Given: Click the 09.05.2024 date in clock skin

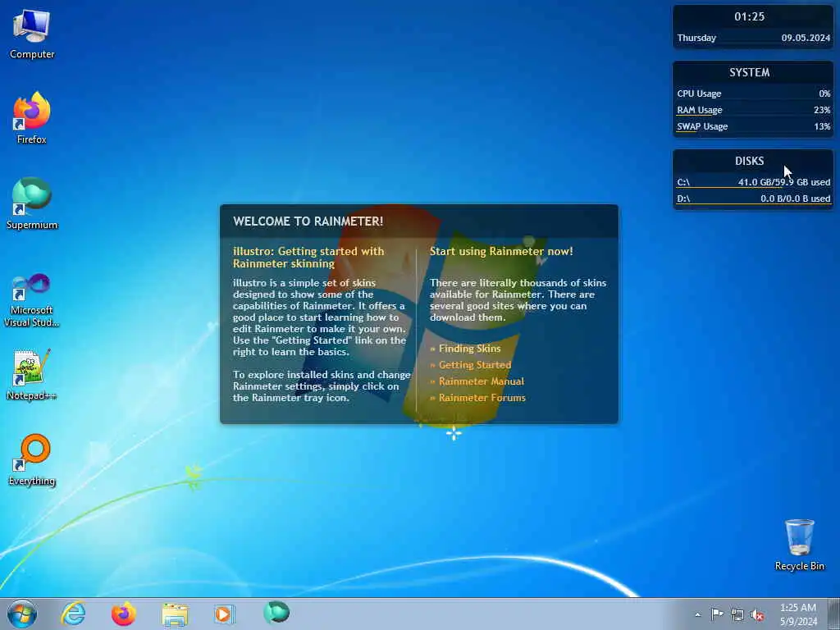Looking at the screenshot, I should coord(806,38).
